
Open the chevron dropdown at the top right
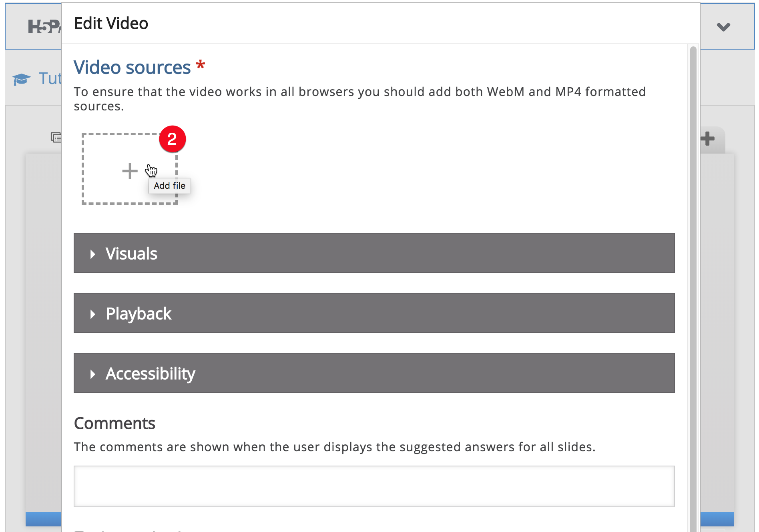click(723, 27)
